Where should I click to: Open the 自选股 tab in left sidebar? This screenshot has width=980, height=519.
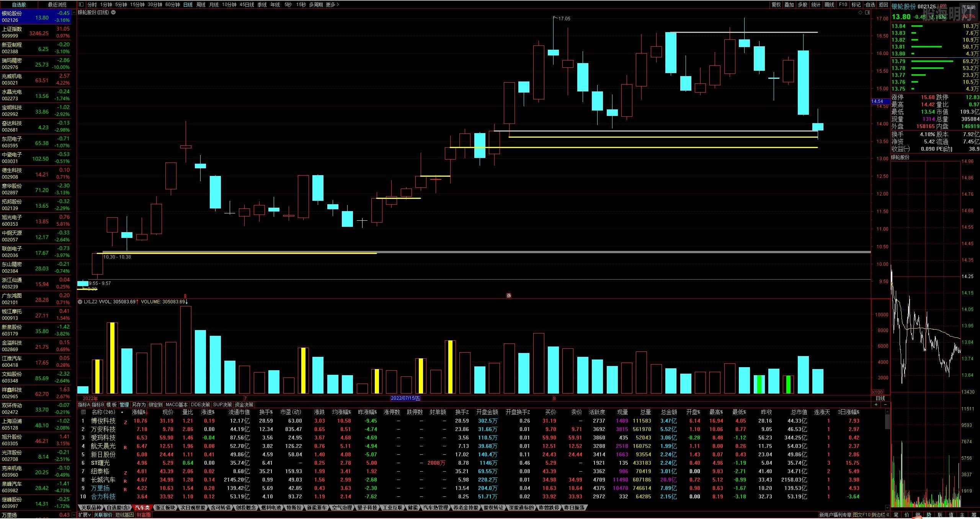(19, 5)
